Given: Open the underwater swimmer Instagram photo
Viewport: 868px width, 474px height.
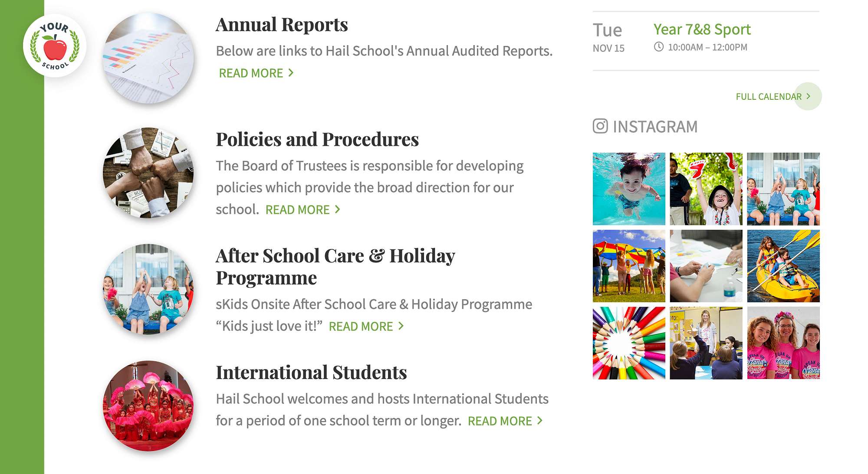Looking at the screenshot, I should coord(629,189).
